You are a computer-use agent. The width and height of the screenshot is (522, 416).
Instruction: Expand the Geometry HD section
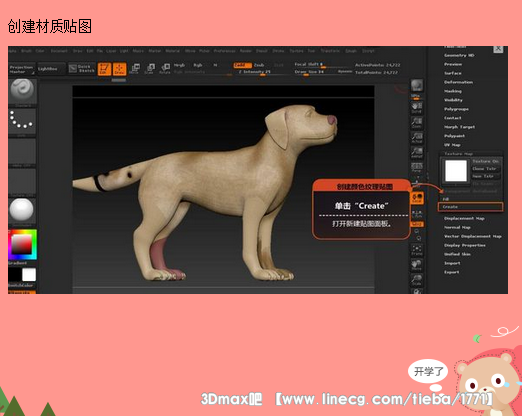459,55
